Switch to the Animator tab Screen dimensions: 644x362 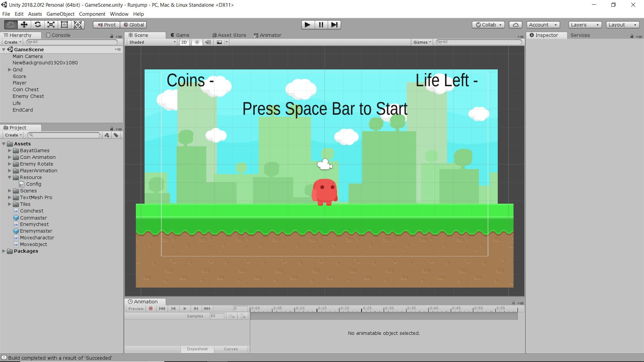pyautogui.click(x=267, y=35)
